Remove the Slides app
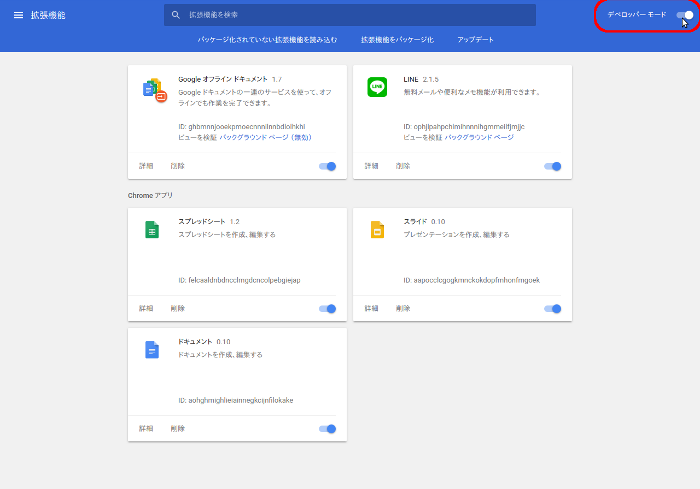Image resolution: width=700 pixels, height=489 pixels. 403,309
